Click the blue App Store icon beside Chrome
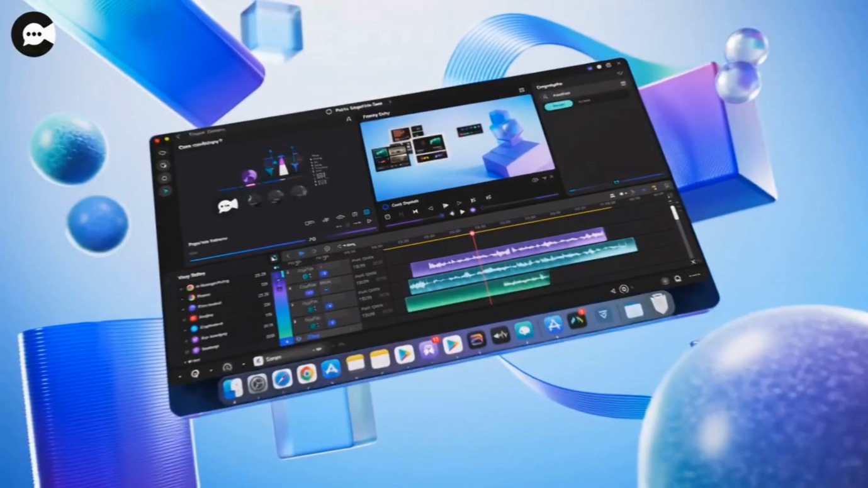This screenshot has height=488, width=868. pyautogui.click(x=331, y=369)
